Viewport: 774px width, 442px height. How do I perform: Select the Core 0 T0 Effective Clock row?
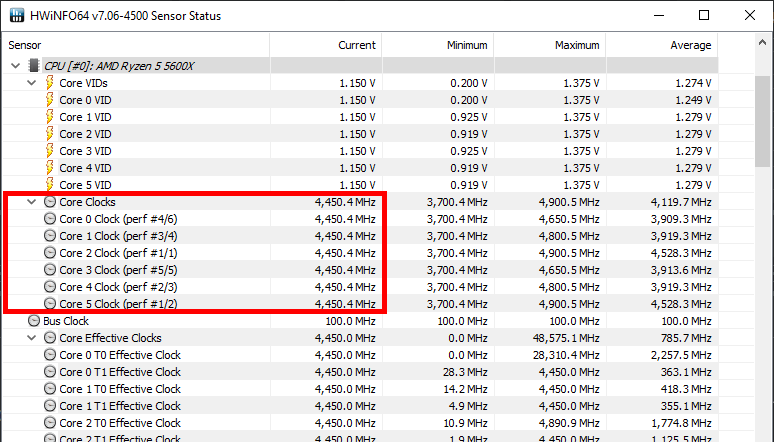[x=360, y=355]
